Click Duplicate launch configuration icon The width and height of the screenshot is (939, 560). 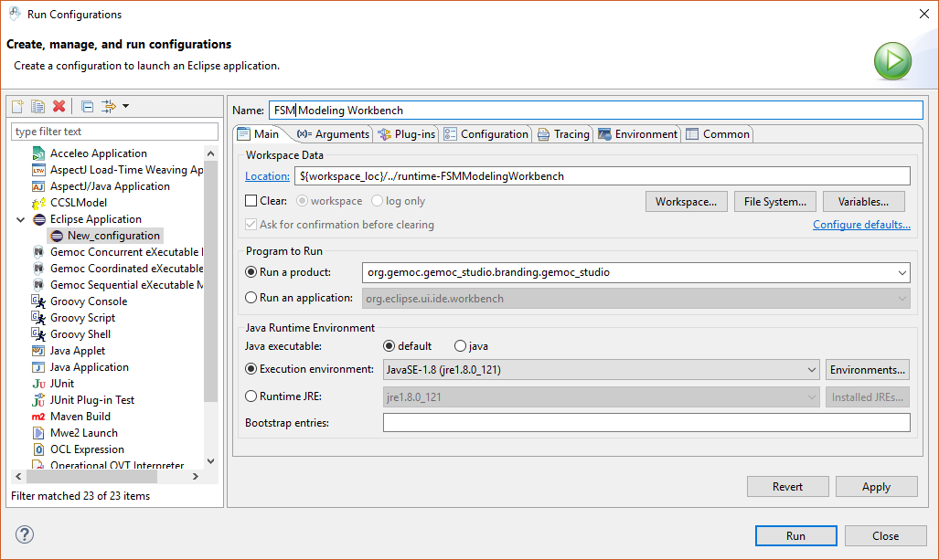point(37,107)
